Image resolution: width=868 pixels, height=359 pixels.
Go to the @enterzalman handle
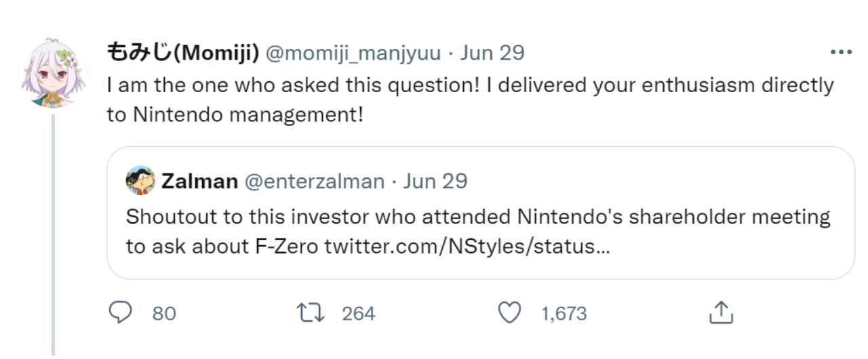(314, 182)
